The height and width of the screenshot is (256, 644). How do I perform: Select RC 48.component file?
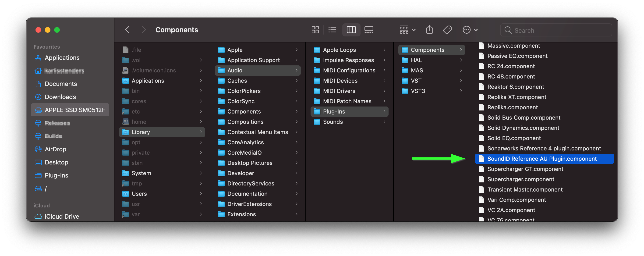[x=544, y=76]
